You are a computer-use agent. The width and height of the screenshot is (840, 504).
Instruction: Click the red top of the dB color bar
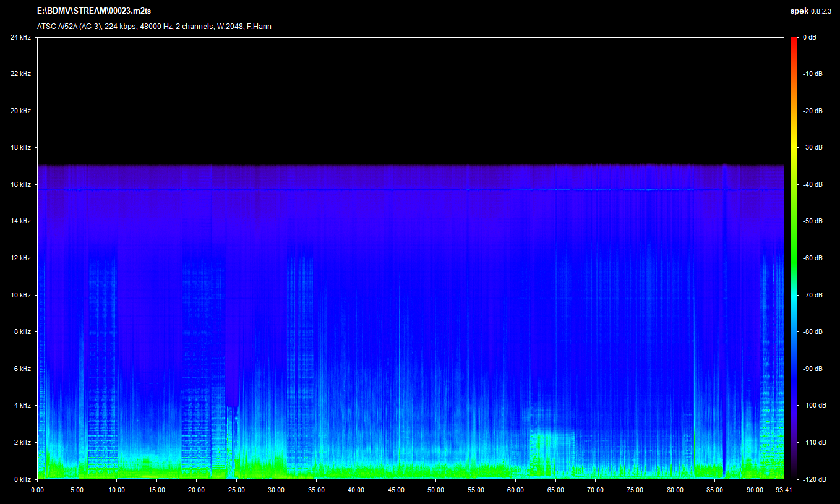tap(794, 40)
